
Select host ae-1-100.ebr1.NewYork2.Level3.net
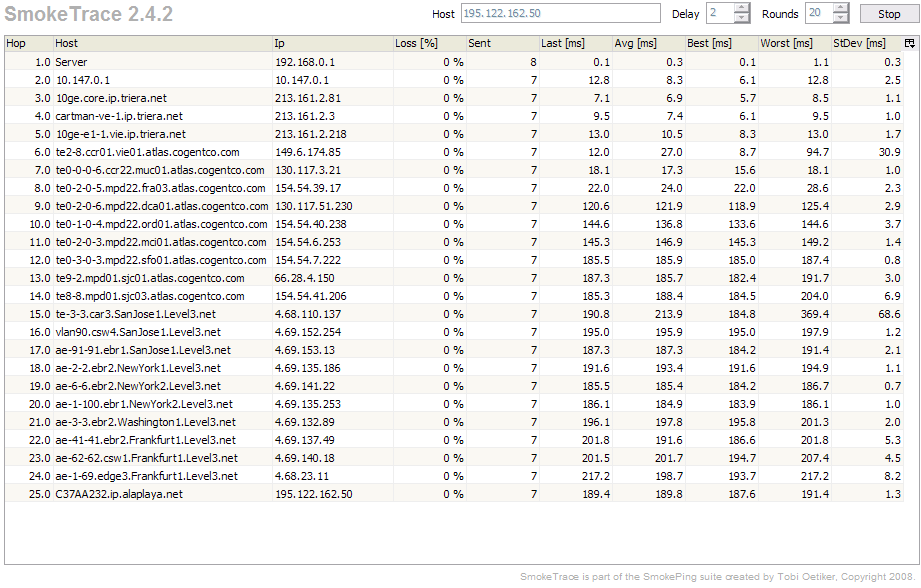click(x=144, y=404)
